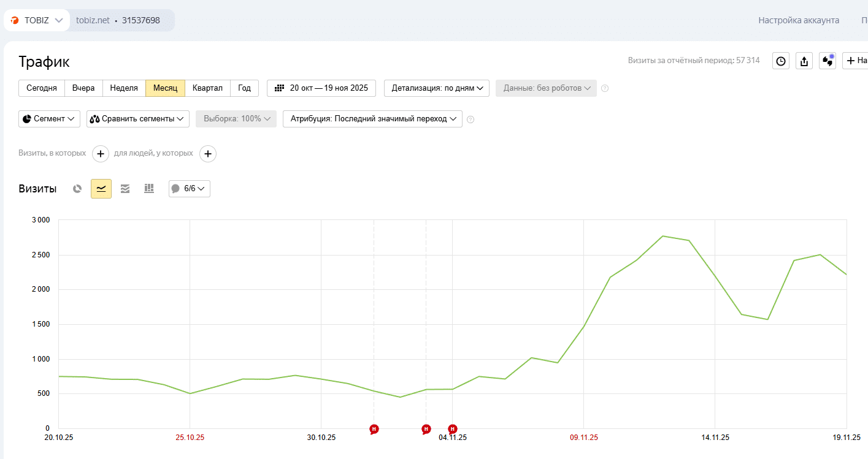
Task: Switch to the column chart view
Action: [x=148, y=189]
